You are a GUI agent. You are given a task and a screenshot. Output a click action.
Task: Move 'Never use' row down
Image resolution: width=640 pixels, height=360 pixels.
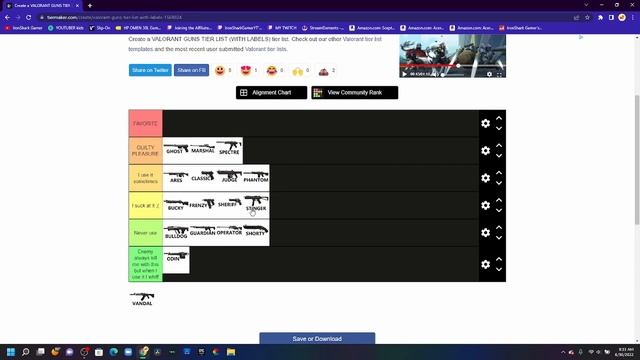(x=499, y=238)
